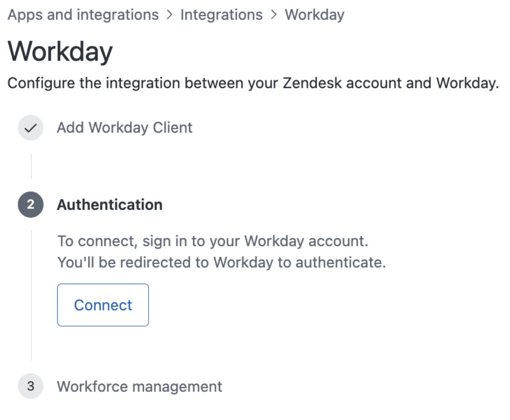The height and width of the screenshot is (420, 510).
Task: Connect to the Workday account
Action: click(103, 305)
